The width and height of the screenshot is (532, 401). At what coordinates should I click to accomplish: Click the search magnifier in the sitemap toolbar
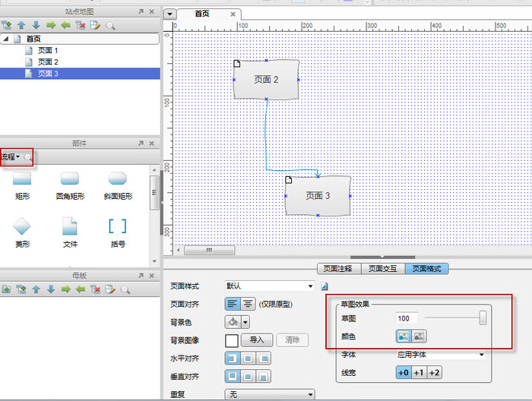pos(110,25)
